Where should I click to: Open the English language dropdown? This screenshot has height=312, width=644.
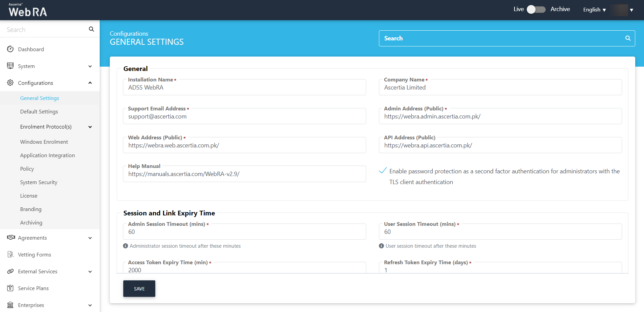tap(594, 10)
